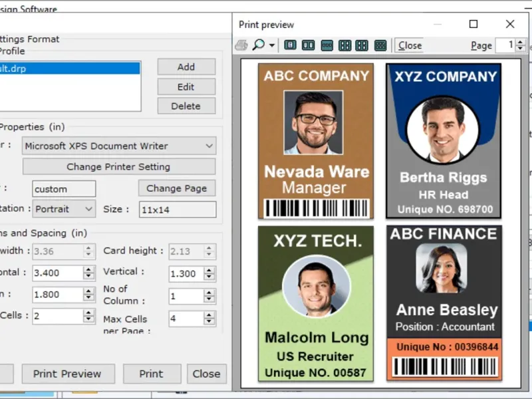Image resolution: width=532 pixels, height=399 pixels.
Task: Increase the Cells value of 2
Action: tap(88, 313)
